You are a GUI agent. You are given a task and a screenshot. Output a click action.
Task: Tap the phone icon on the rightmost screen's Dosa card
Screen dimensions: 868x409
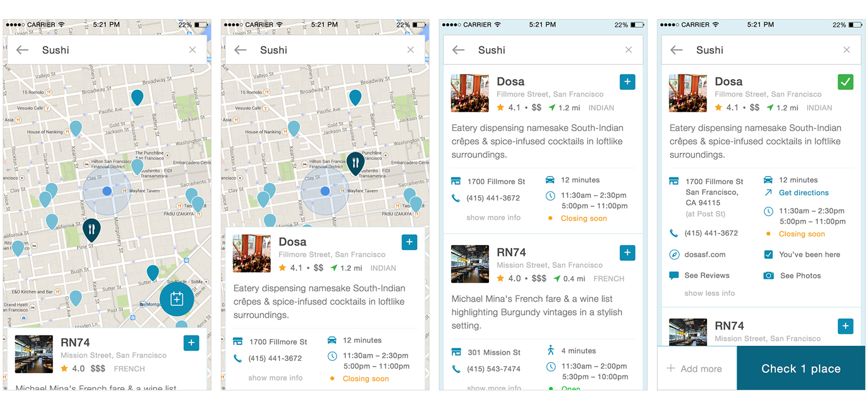[x=674, y=233]
